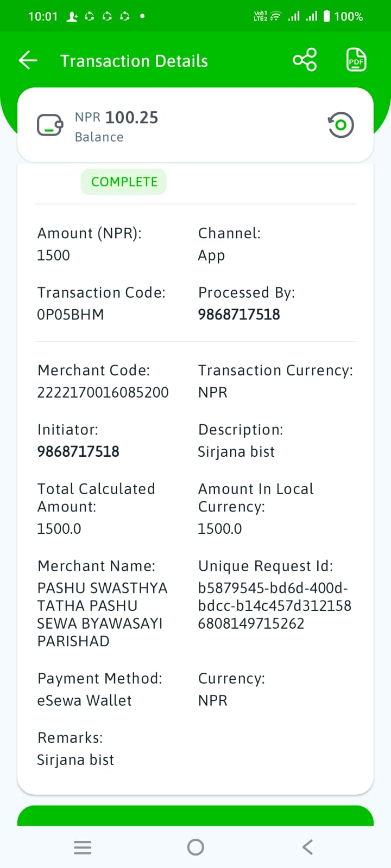The image size is (391, 868).
Task: Select merchant name PASHU SWASTHYA text
Action: 102,614
